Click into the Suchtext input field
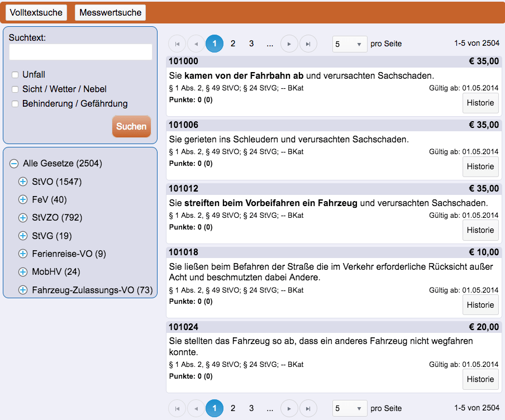The width and height of the screenshot is (505, 420). pos(80,52)
